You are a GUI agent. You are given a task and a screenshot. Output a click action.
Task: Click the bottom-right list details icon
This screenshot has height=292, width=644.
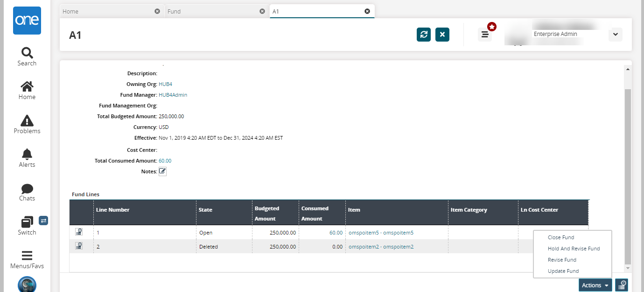pyautogui.click(x=621, y=285)
